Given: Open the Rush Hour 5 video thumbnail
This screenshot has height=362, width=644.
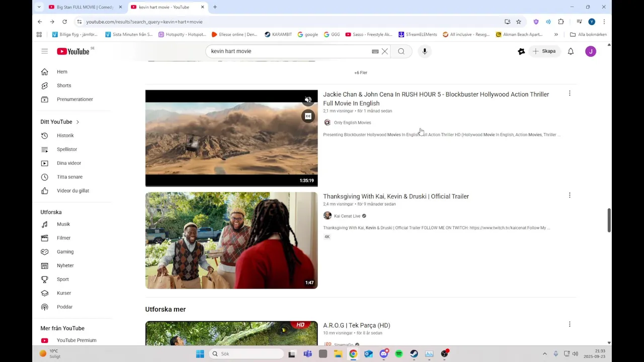Looking at the screenshot, I should tap(231, 138).
